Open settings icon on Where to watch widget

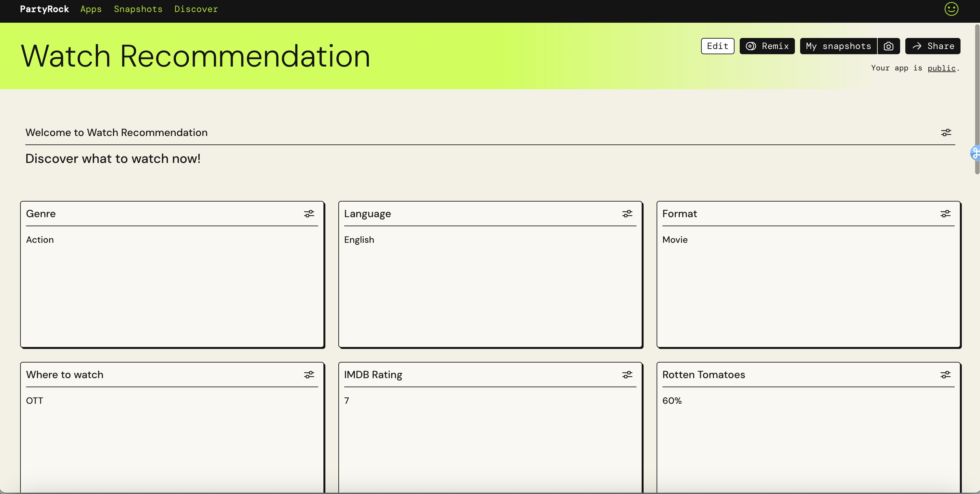pyautogui.click(x=309, y=375)
